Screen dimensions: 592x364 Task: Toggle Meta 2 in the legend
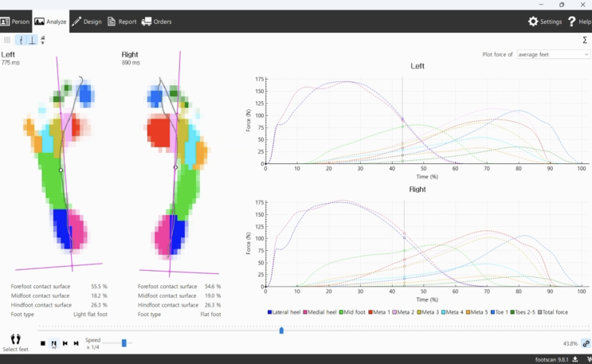click(403, 312)
